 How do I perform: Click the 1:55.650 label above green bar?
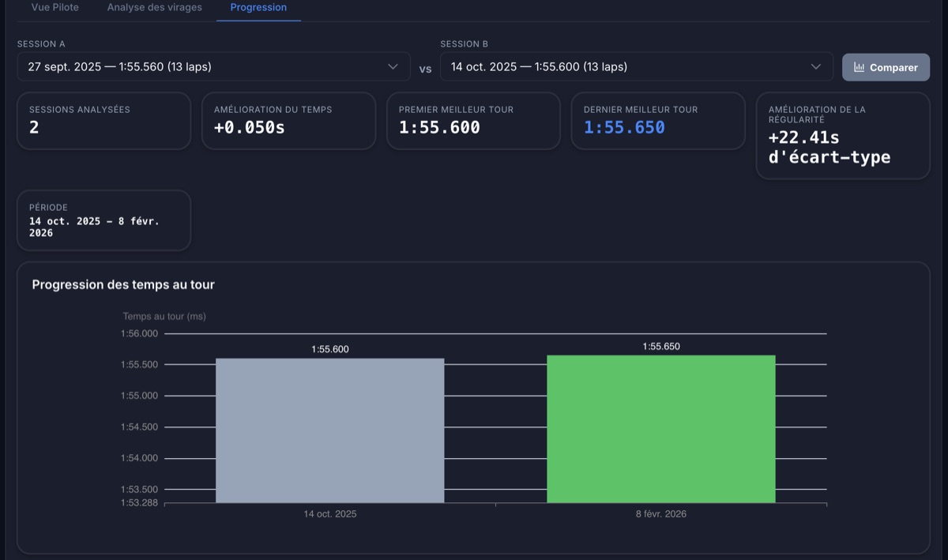click(661, 347)
